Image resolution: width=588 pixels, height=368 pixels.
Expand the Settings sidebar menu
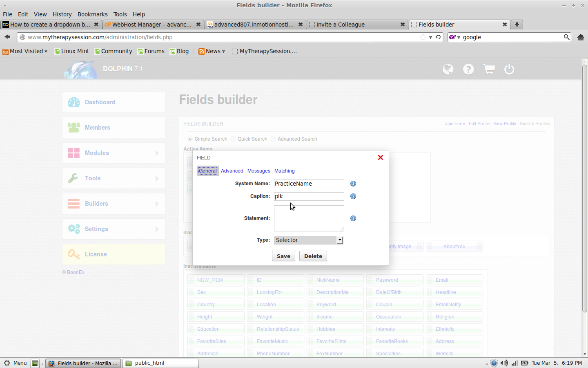pyautogui.click(x=114, y=229)
